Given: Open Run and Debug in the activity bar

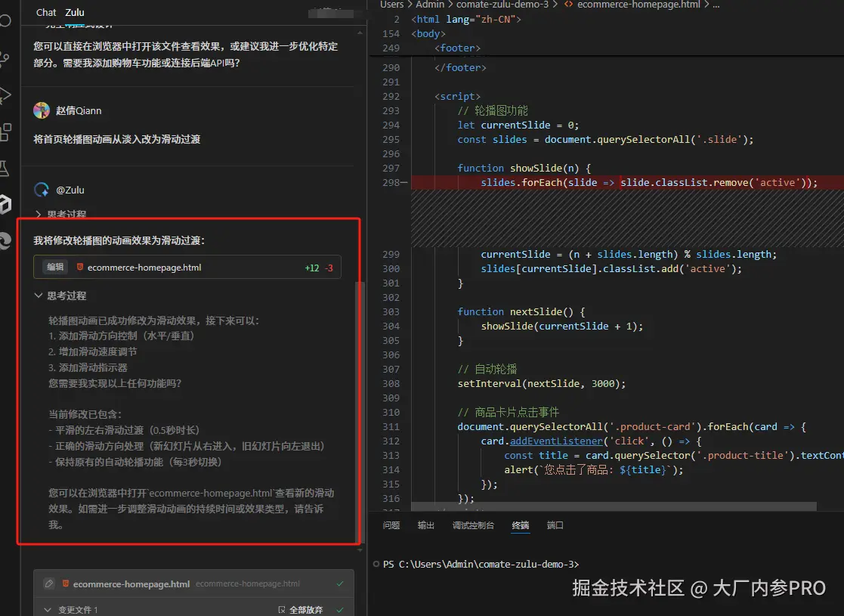Looking at the screenshot, I should click(5, 95).
